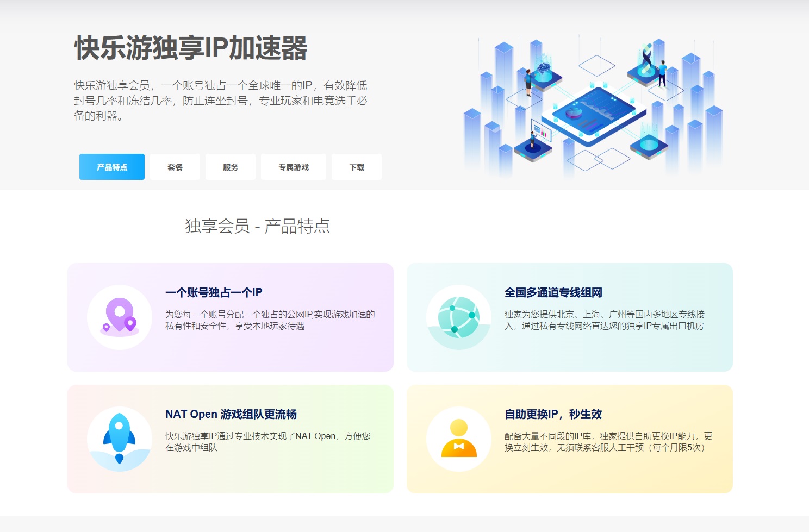
Task: Click the description starting with 为您每一个账号分配
Action: coord(270,320)
